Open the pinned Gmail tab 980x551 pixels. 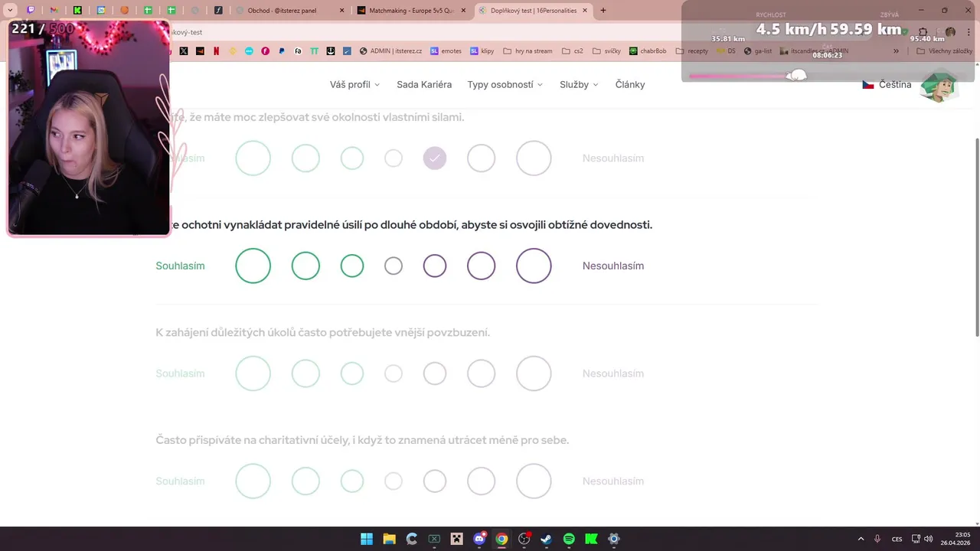point(54,11)
